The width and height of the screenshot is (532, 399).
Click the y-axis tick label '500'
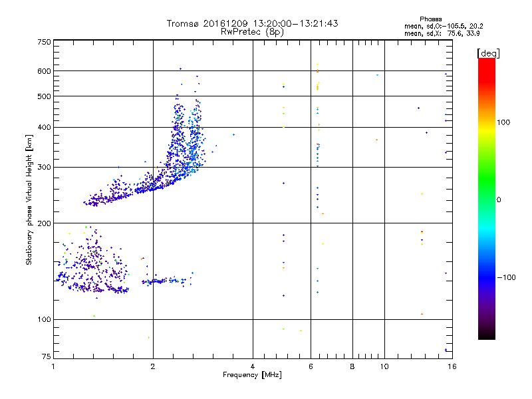click(x=44, y=96)
